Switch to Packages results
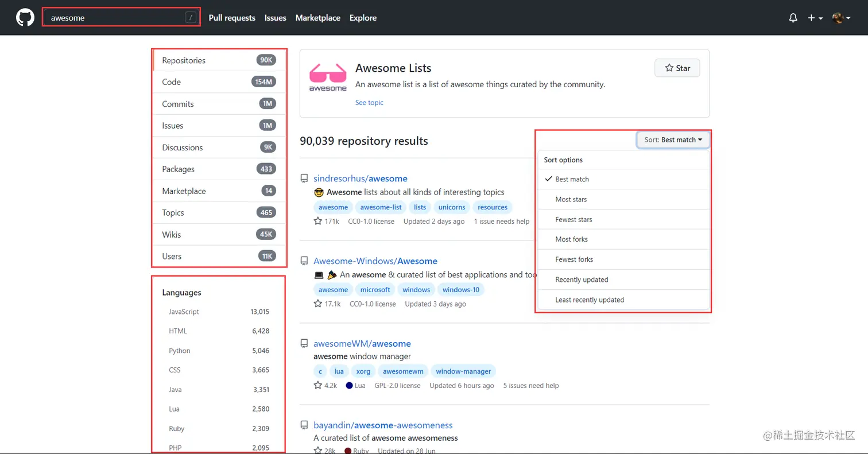 [219, 169]
